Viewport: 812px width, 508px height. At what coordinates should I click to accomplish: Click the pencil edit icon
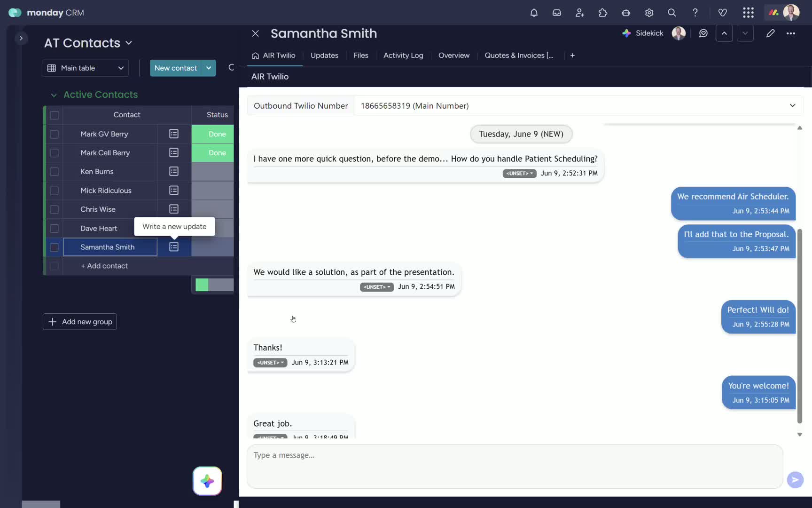[x=770, y=33]
